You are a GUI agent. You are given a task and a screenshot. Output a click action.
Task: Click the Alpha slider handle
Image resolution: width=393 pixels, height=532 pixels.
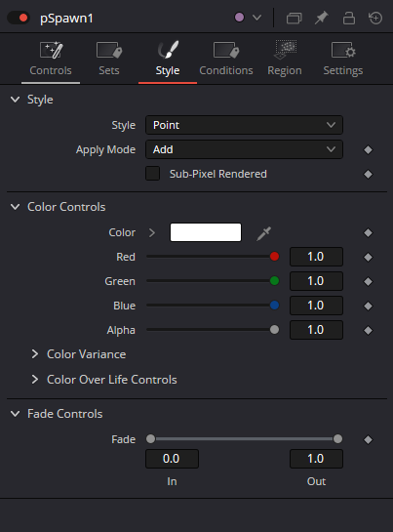274,330
